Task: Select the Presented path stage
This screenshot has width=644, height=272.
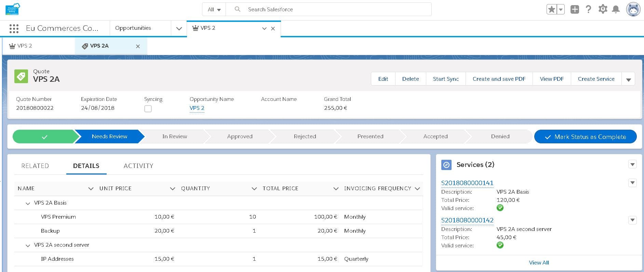Action: [x=370, y=137]
